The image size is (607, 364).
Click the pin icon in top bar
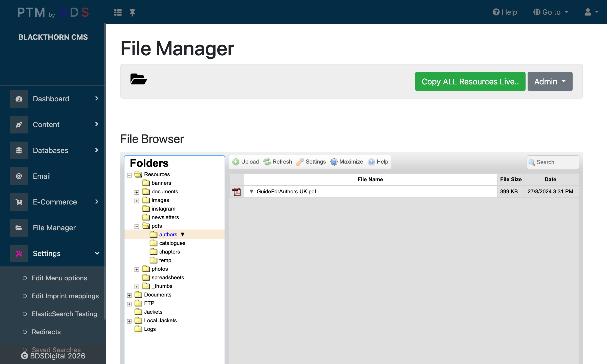click(x=132, y=12)
